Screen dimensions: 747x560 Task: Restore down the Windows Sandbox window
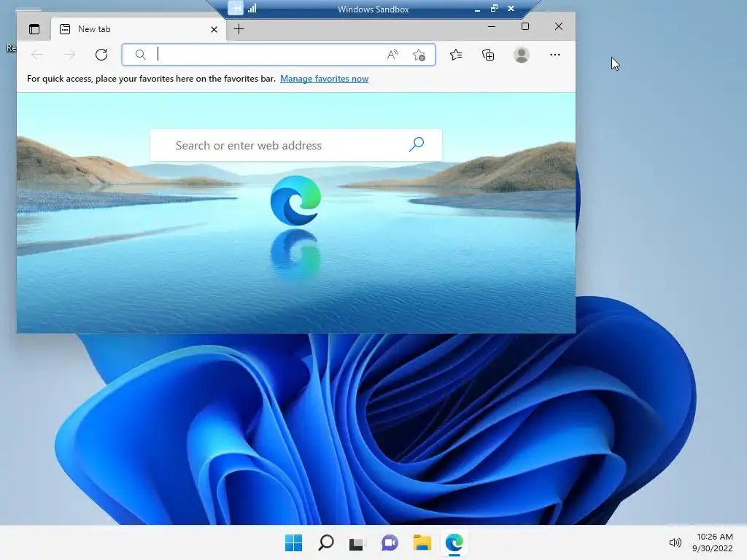(x=494, y=9)
